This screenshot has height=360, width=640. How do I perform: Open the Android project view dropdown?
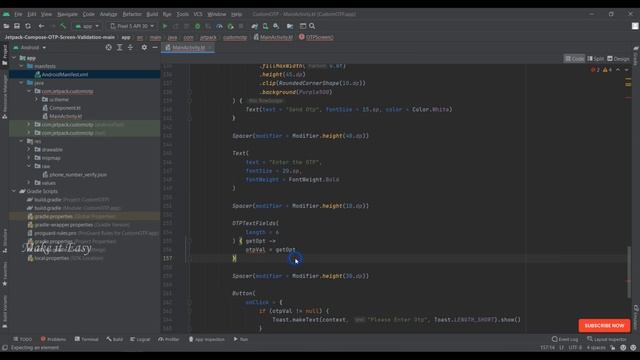pos(29,47)
